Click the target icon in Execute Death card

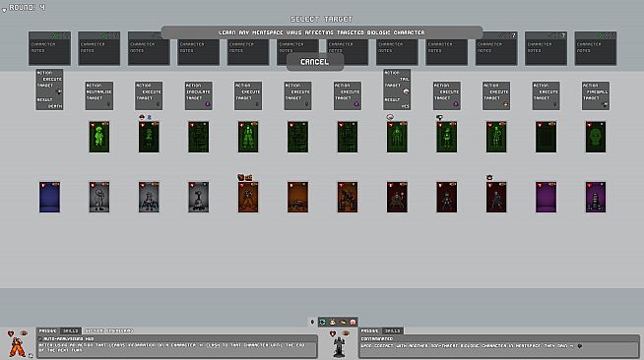click(58, 91)
